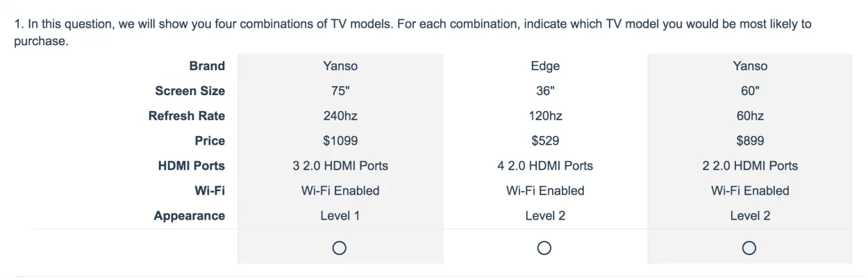Image resolution: width=868 pixels, height=280 pixels.
Task: Click the Screen Size row label
Action: (190, 91)
